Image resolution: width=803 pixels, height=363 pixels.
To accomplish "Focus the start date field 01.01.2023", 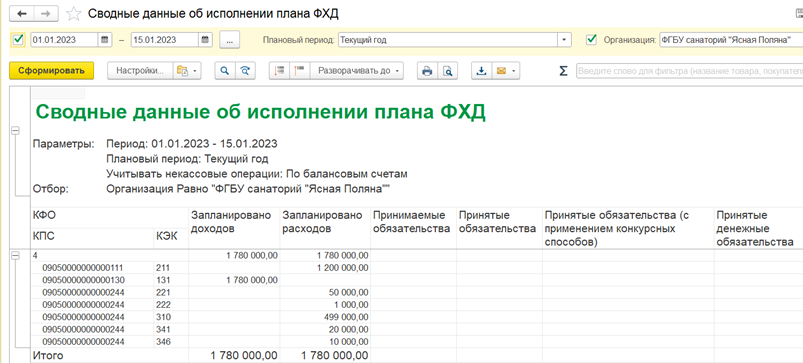I will (x=65, y=39).
